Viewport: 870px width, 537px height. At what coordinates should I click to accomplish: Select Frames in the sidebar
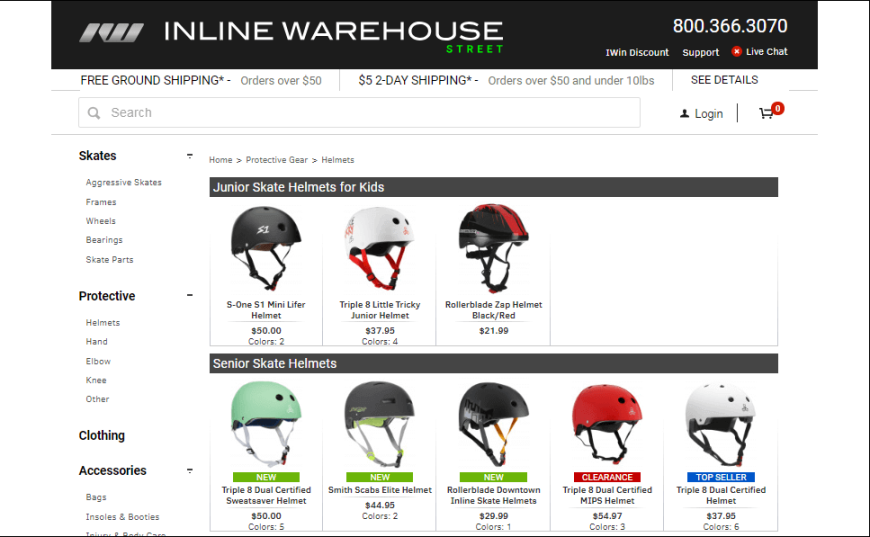(x=101, y=202)
